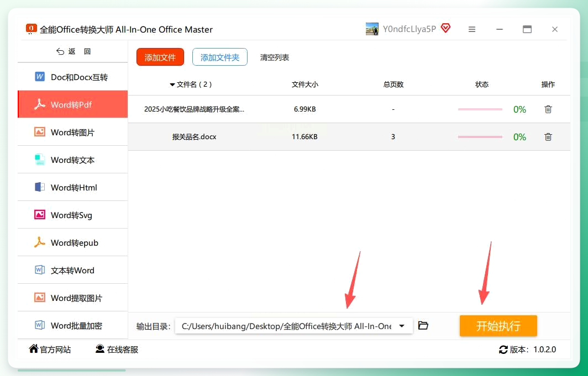Click the 文本转Word icon

coord(40,270)
